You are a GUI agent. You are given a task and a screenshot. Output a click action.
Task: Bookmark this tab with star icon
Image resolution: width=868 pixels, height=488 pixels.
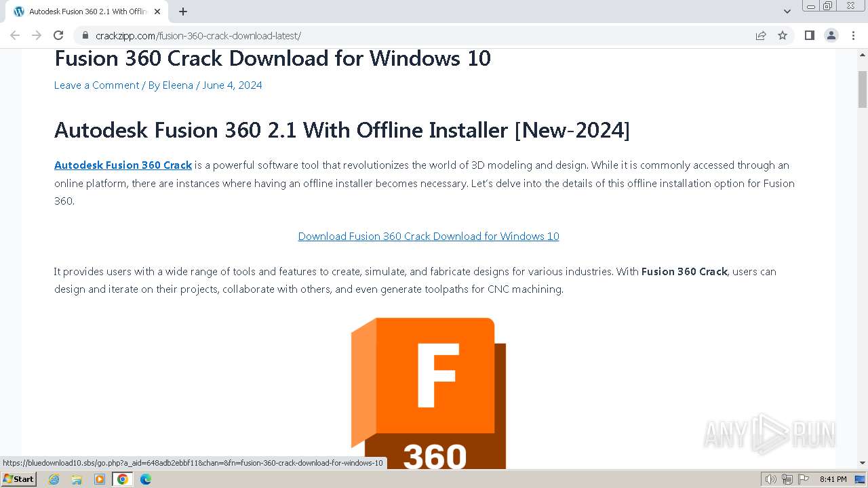click(x=783, y=35)
